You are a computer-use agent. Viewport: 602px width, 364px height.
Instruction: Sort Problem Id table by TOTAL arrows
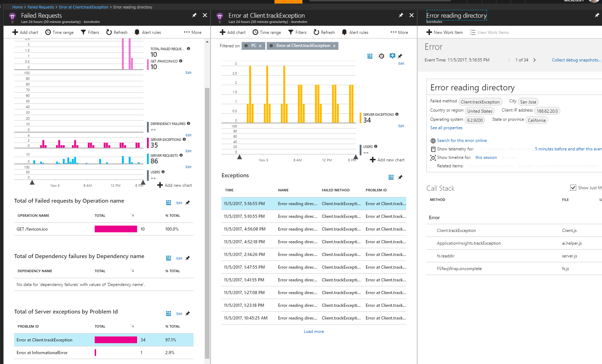pos(132,326)
